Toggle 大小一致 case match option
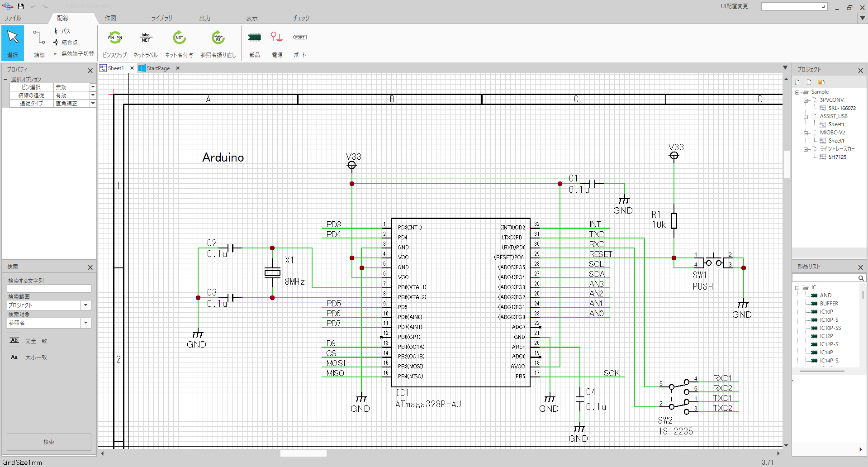This screenshot has width=868, height=467. coord(14,357)
